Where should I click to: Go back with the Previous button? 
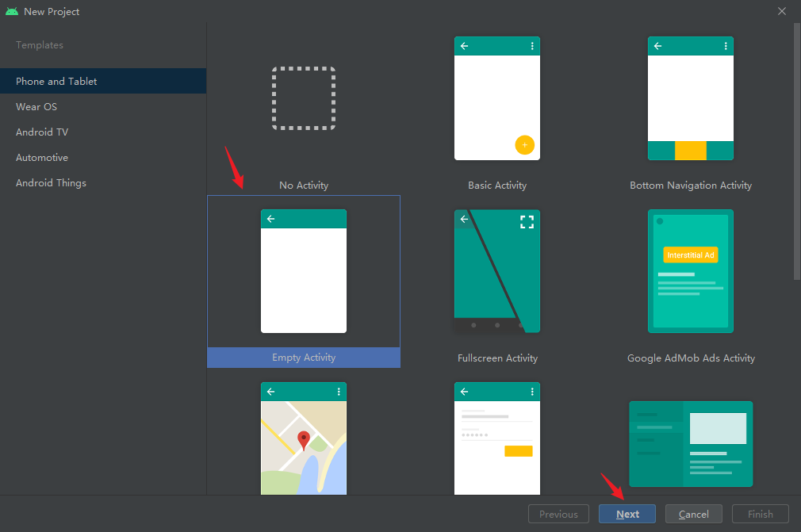pyautogui.click(x=558, y=514)
